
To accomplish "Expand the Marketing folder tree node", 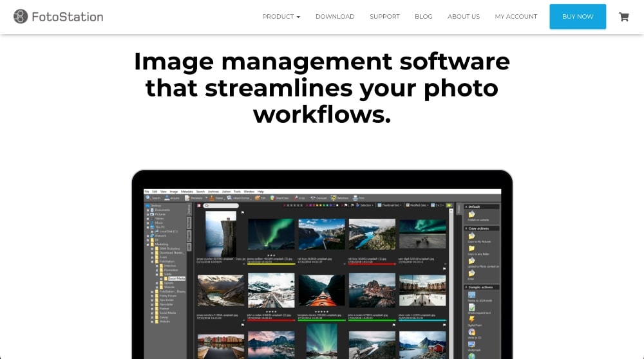I will pos(148,244).
